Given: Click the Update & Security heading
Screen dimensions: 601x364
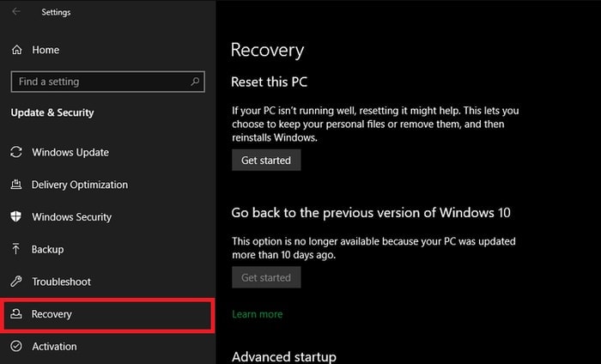Looking at the screenshot, I should coord(52,112).
